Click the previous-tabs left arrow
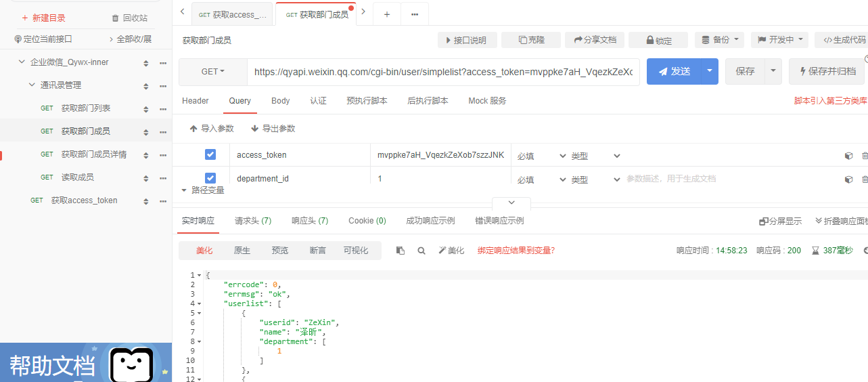Viewport: 868px width, 382px height. click(x=182, y=12)
